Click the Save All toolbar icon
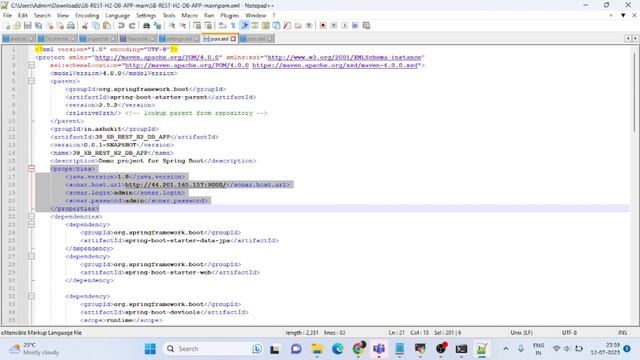The image size is (640, 360). pos(39,26)
